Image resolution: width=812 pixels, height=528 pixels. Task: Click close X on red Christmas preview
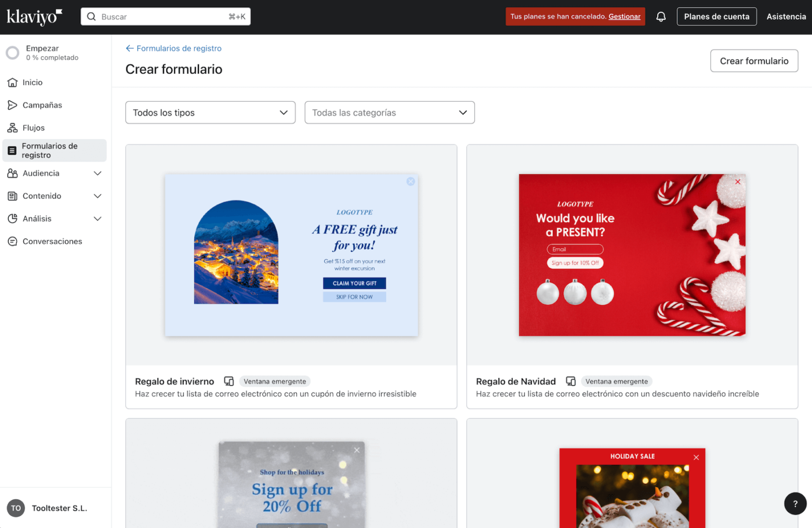tap(738, 182)
